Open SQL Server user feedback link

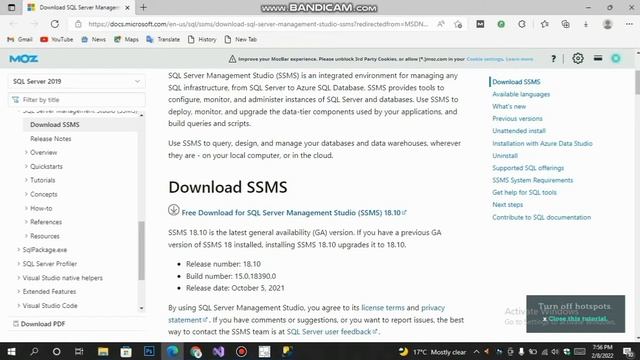(329, 331)
